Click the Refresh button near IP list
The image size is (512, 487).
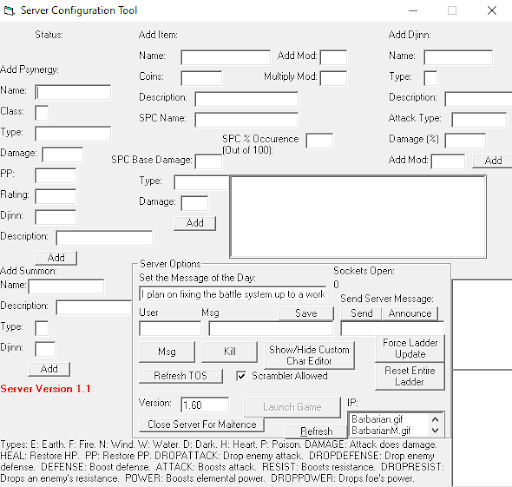316,431
